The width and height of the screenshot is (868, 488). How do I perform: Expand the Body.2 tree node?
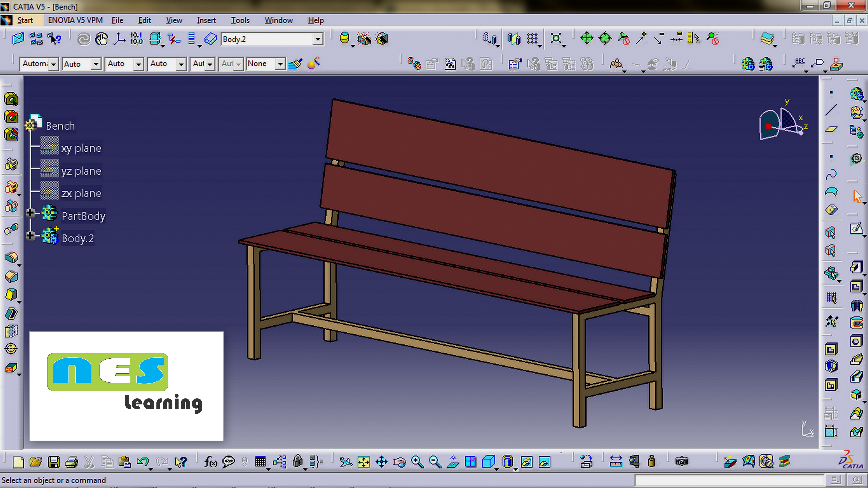[30, 235]
